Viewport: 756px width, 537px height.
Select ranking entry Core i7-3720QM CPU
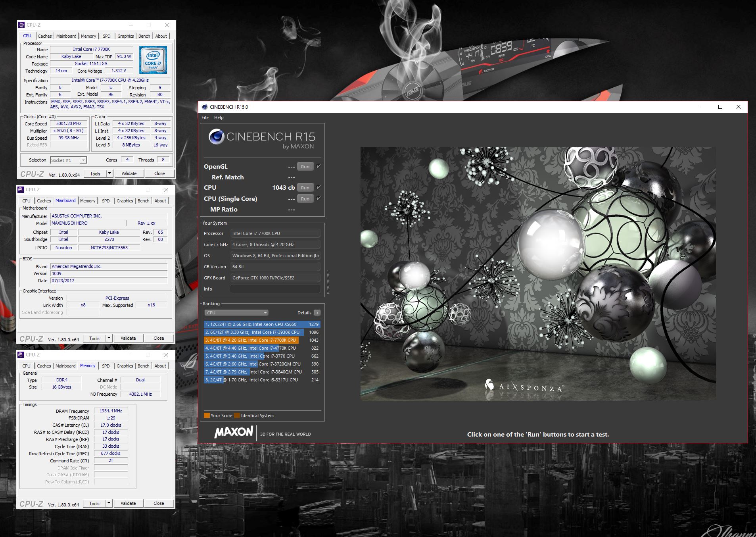(x=262, y=364)
